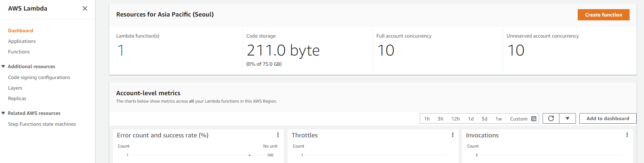Click the Throttles chart title
The image size is (644, 163).
(305, 135)
